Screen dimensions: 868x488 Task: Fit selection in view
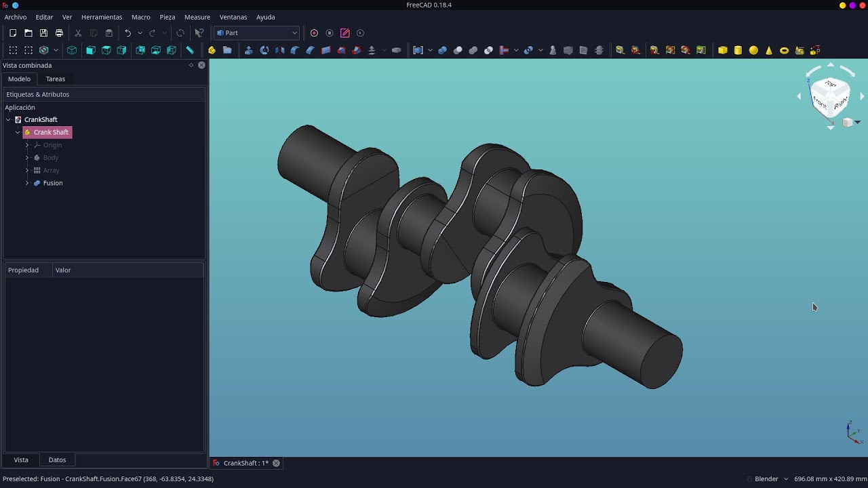[x=28, y=50]
